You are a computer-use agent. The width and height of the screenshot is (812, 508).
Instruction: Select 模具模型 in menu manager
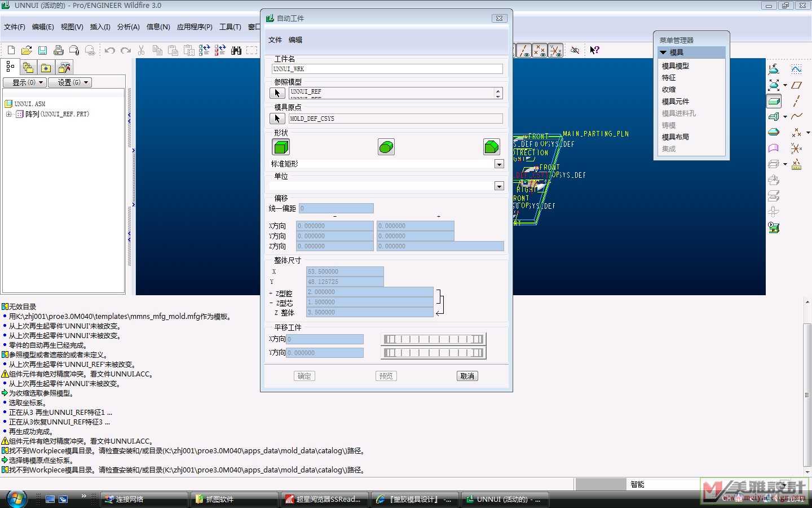tap(676, 66)
